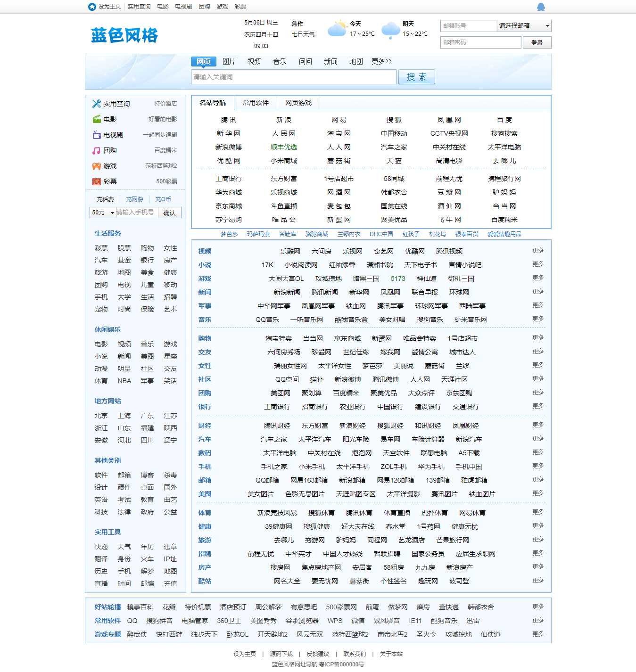Open the 请选择邮箱 mailbox dropdown
The height and width of the screenshot is (672, 636).
tap(523, 26)
